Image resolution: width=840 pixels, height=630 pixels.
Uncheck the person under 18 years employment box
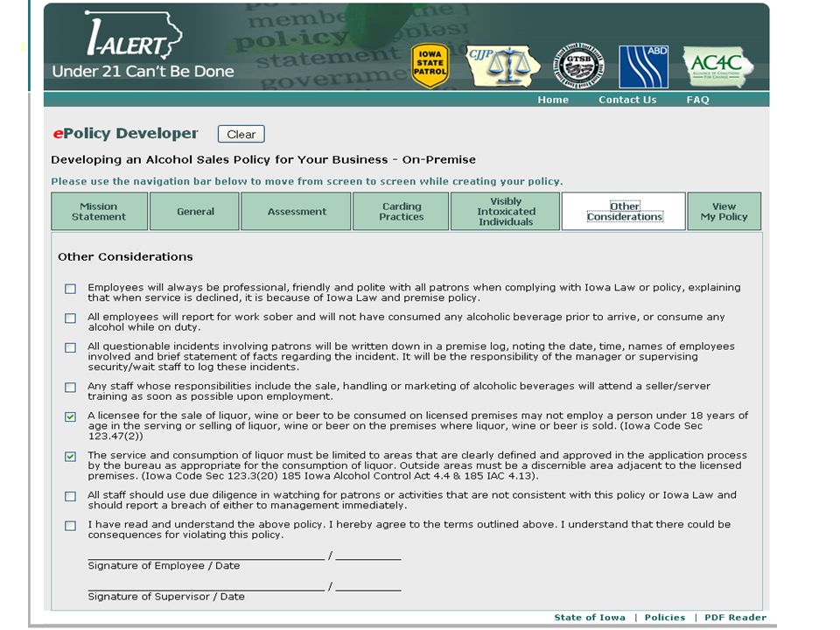[x=70, y=416]
